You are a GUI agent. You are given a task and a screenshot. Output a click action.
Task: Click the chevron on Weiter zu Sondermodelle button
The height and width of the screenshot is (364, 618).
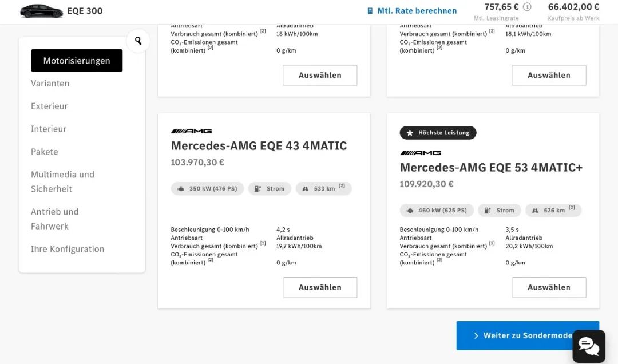tap(476, 335)
